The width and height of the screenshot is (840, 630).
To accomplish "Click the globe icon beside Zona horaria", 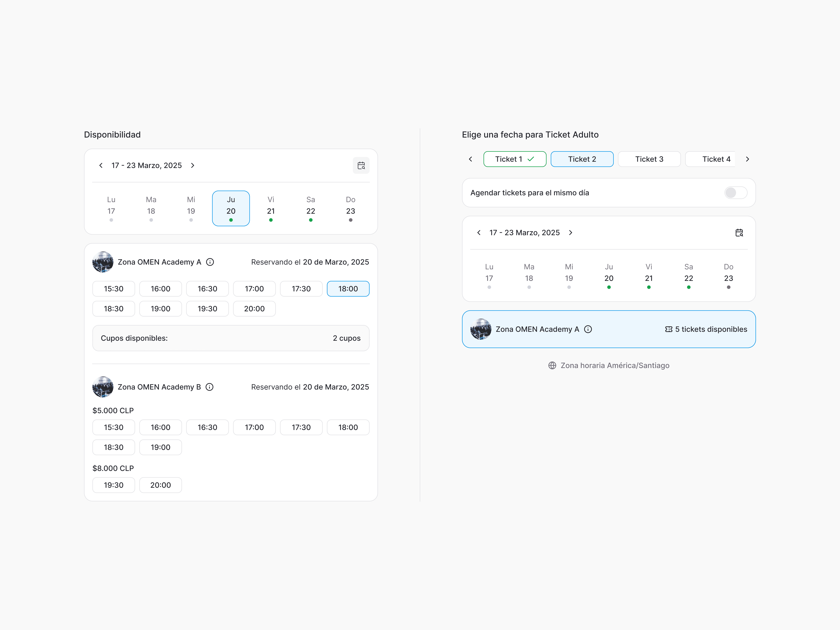I will tap(552, 365).
